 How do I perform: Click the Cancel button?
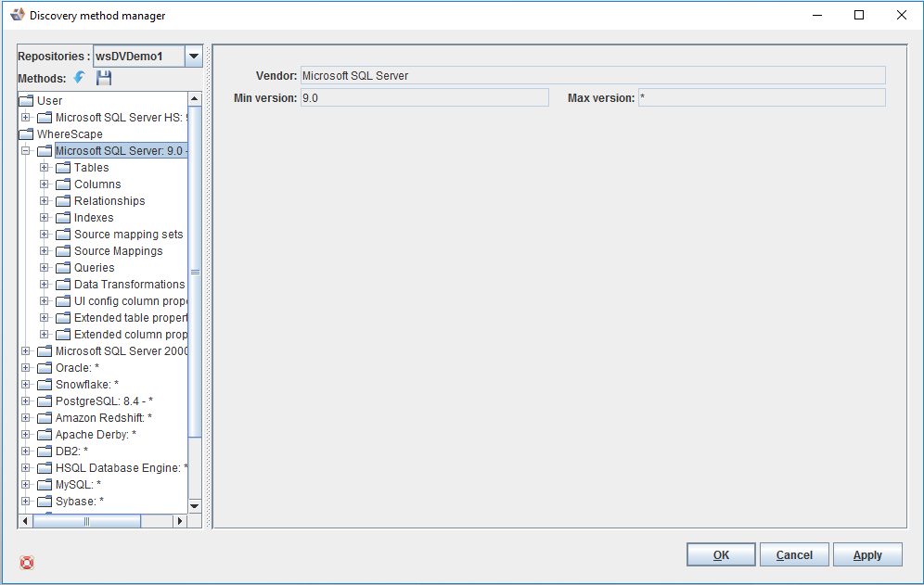(x=794, y=555)
